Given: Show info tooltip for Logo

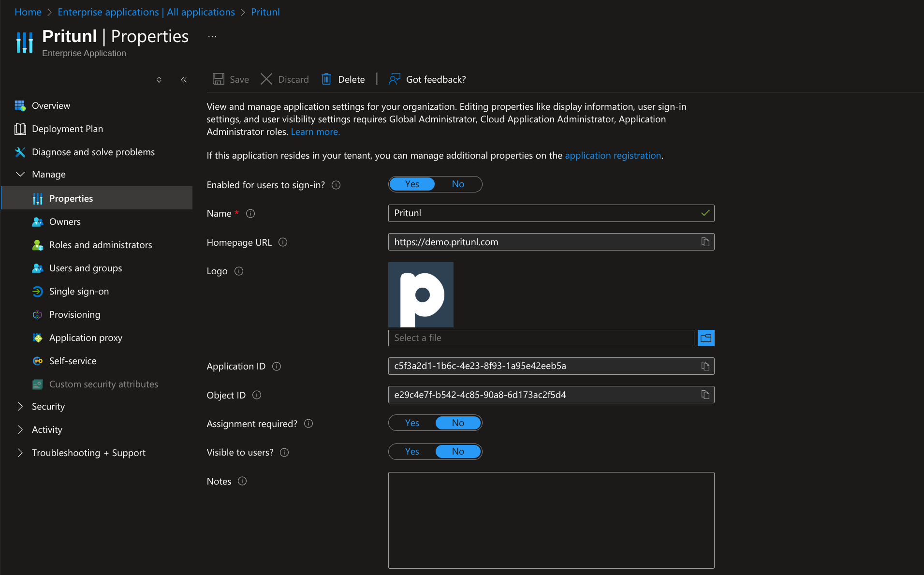Looking at the screenshot, I should click(239, 271).
